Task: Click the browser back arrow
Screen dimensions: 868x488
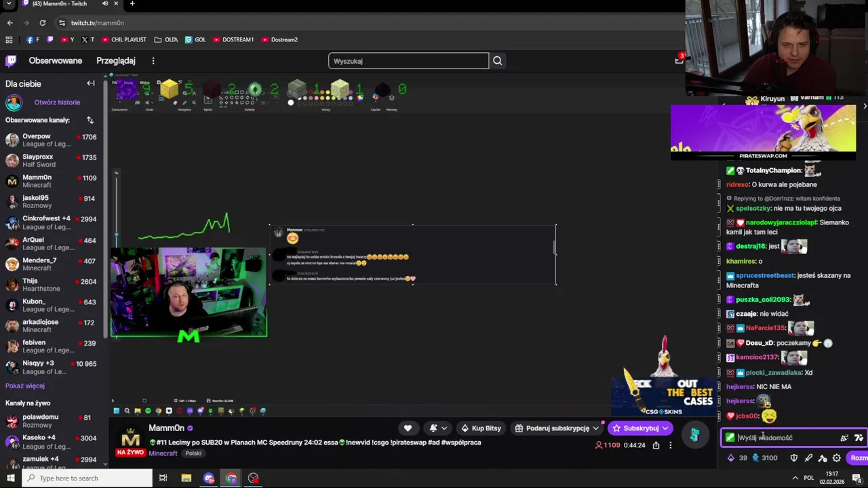Action: tap(9, 23)
